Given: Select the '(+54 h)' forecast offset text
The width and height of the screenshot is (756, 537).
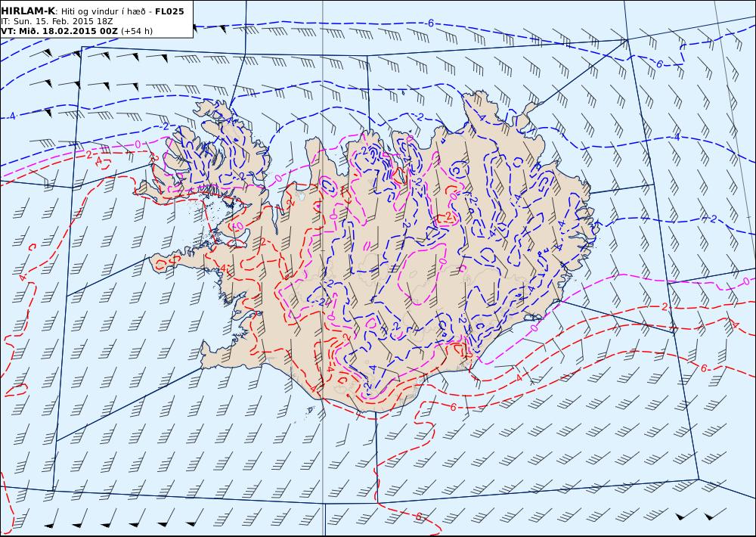Looking at the screenshot, I should point(136,31).
